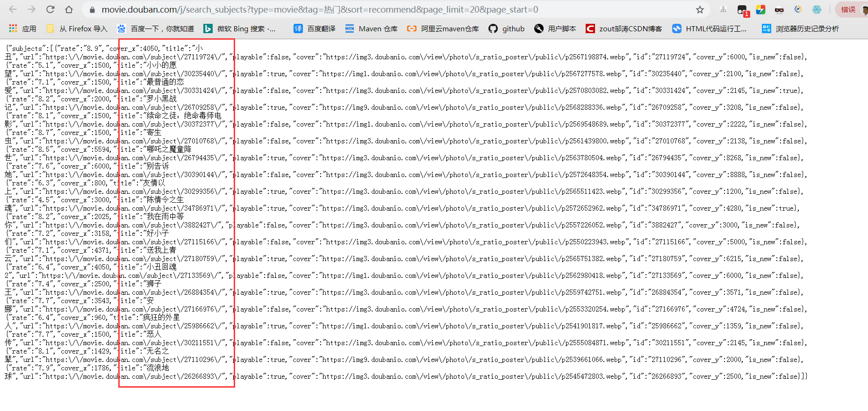Click the title text 送我上青
The height and width of the screenshot is (411, 868).
point(162,250)
